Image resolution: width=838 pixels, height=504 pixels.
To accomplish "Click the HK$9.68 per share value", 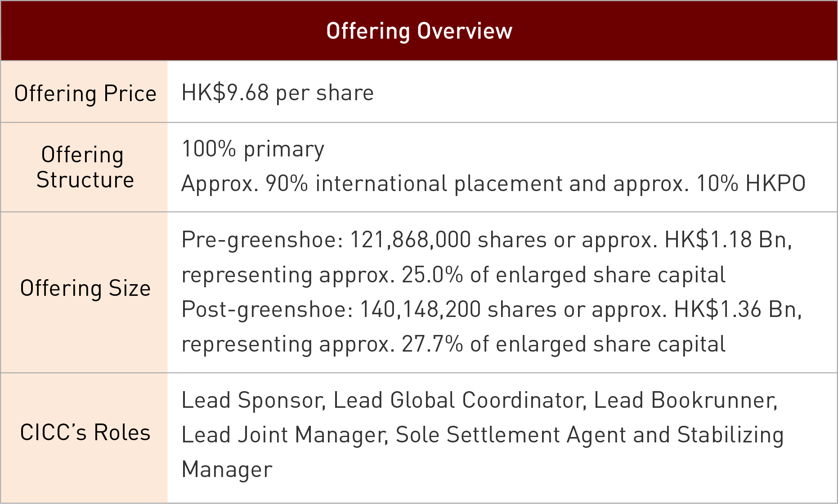I will 278,93.
